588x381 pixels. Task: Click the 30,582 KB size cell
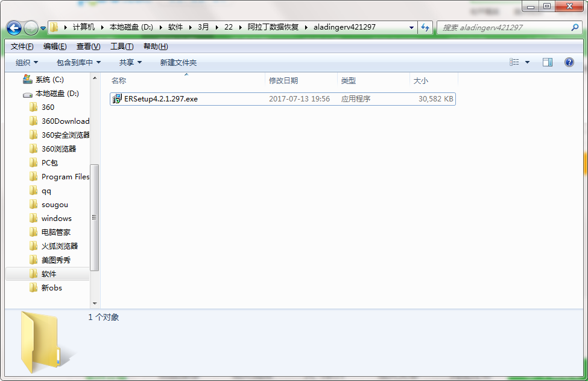coord(436,99)
